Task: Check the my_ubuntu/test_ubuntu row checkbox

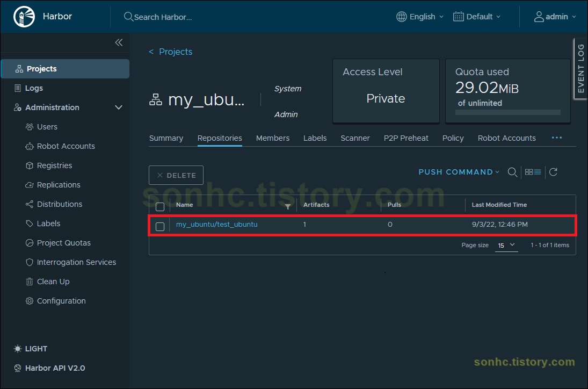Action: point(160,227)
